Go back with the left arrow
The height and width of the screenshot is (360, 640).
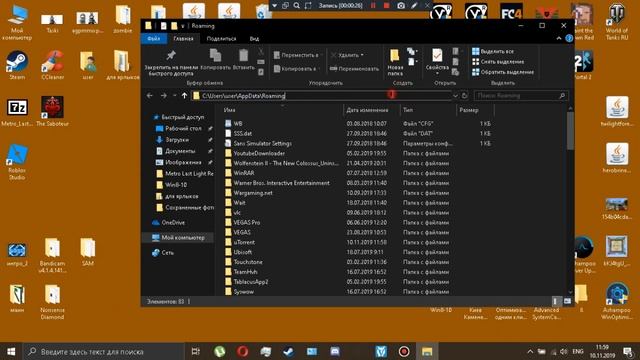click(x=150, y=96)
